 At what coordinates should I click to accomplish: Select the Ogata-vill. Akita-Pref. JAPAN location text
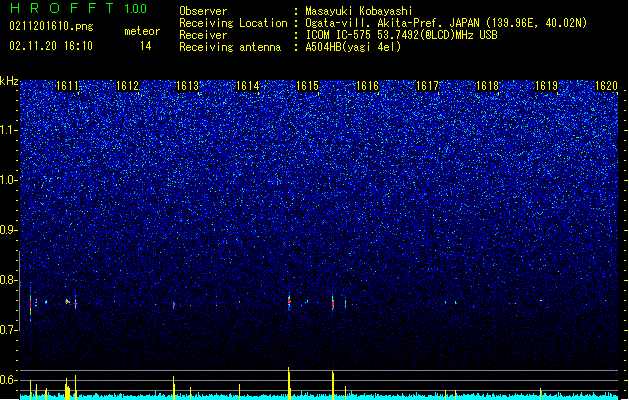tap(446, 23)
